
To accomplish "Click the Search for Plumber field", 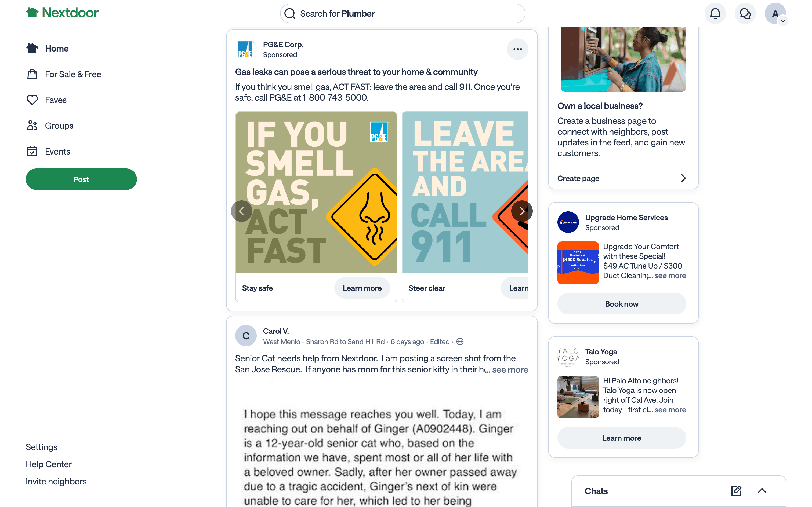I will coord(402,13).
